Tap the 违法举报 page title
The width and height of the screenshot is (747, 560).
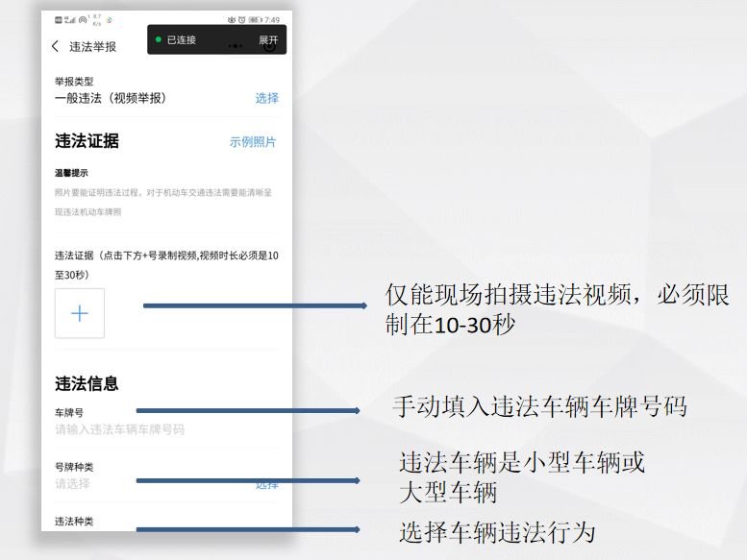pyautogui.click(x=93, y=47)
